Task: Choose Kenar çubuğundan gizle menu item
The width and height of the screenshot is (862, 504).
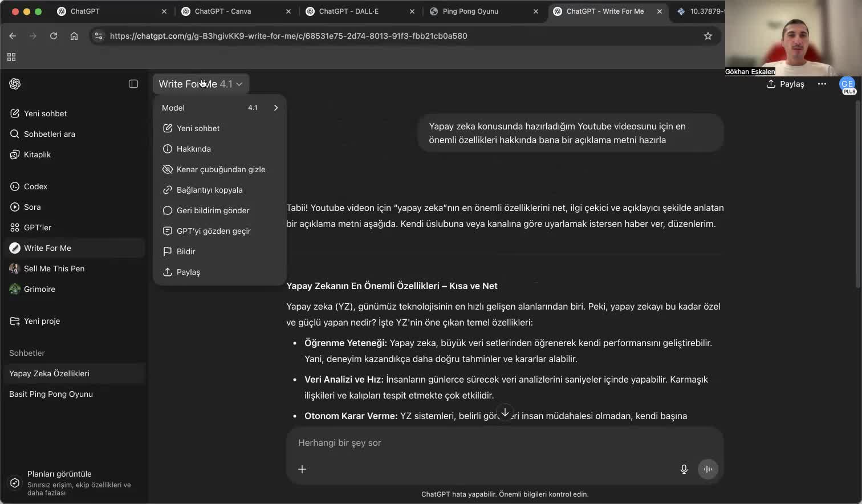Action: pyautogui.click(x=219, y=169)
